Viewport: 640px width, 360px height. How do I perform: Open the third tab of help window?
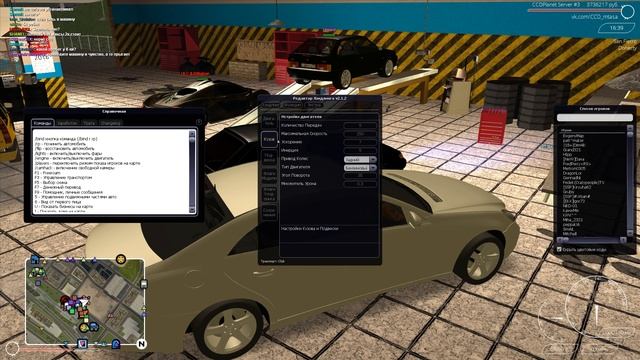pos(89,123)
